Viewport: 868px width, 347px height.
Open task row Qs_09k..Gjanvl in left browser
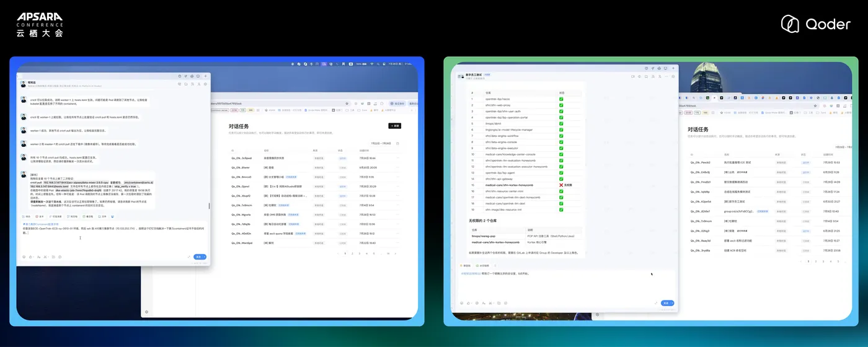pos(316,186)
